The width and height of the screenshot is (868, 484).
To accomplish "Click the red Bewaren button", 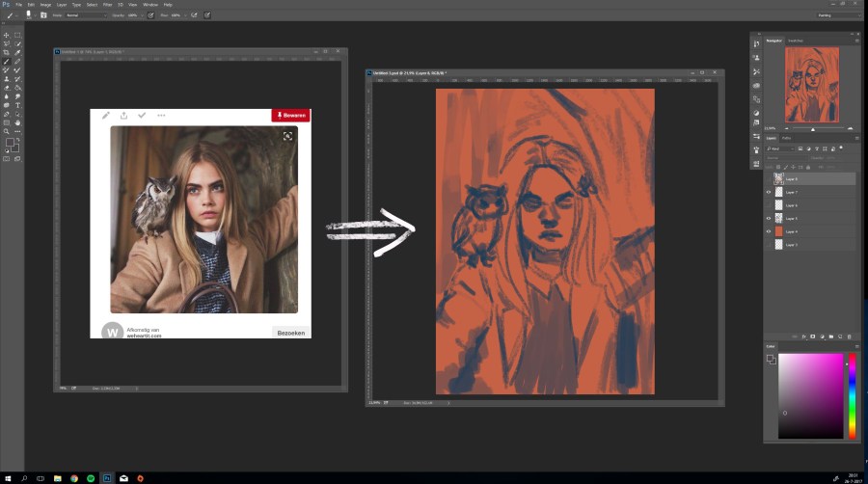I will [x=290, y=115].
